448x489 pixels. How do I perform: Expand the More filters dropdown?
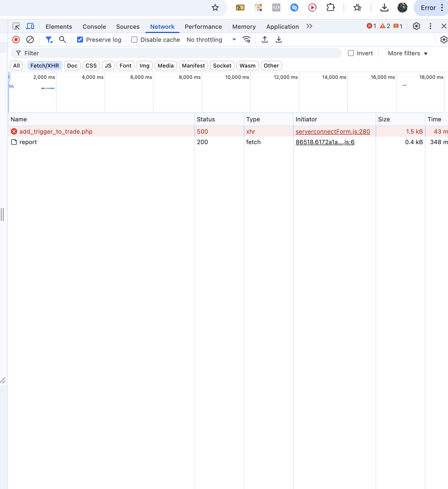[407, 53]
